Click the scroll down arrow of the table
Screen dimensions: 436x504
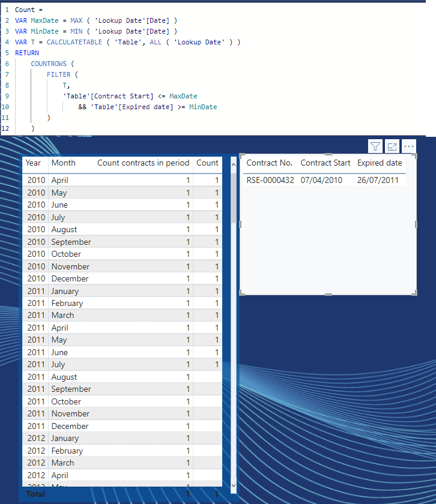[234, 485]
